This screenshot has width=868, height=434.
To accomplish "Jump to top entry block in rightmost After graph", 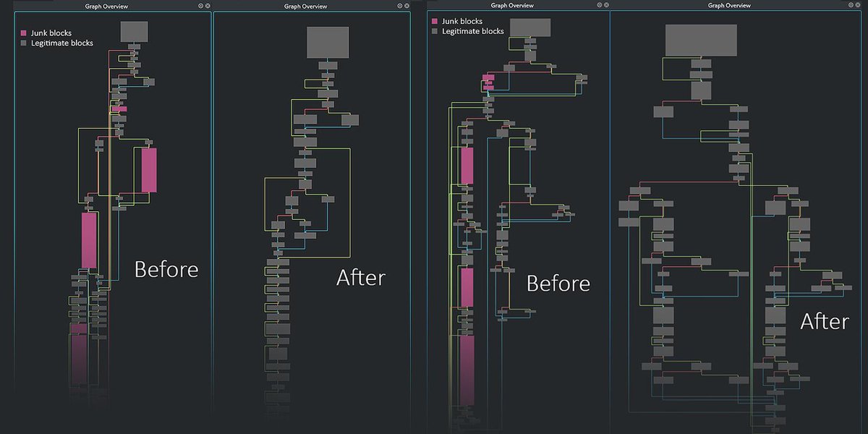I will [701, 41].
